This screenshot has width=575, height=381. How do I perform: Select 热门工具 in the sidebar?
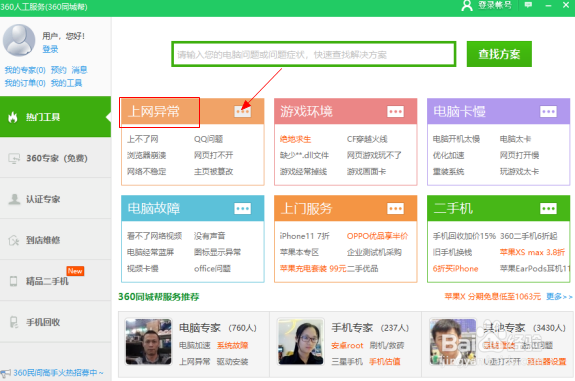coord(55,117)
